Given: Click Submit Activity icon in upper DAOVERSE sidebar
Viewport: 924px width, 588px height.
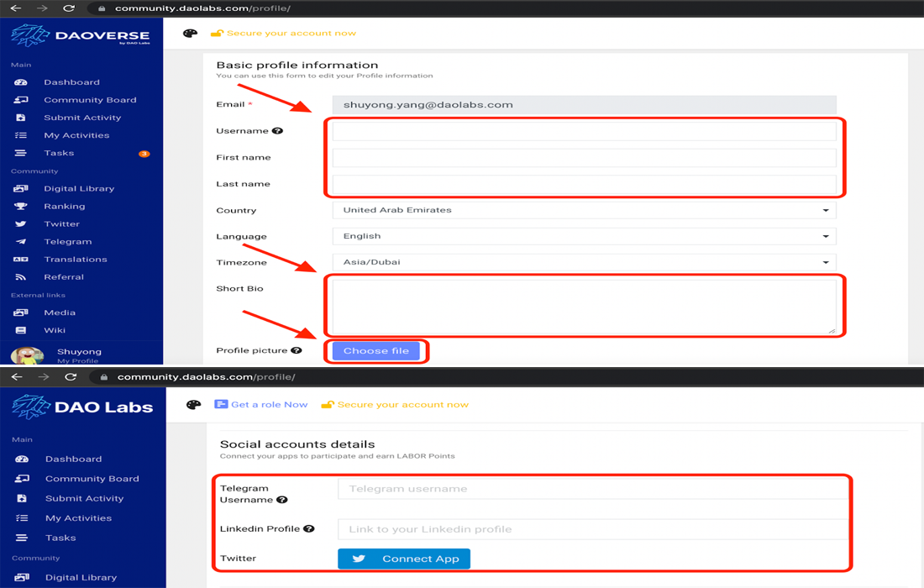Looking at the screenshot, I should [21, 118].
